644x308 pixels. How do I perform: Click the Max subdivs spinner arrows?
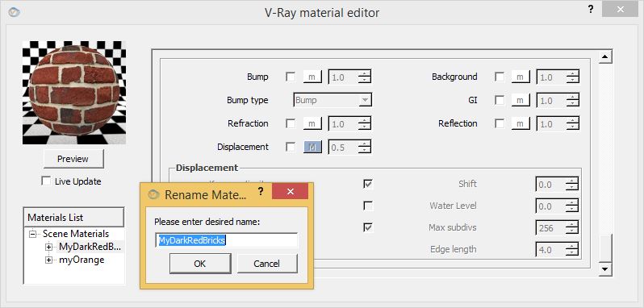pos(571,227)
